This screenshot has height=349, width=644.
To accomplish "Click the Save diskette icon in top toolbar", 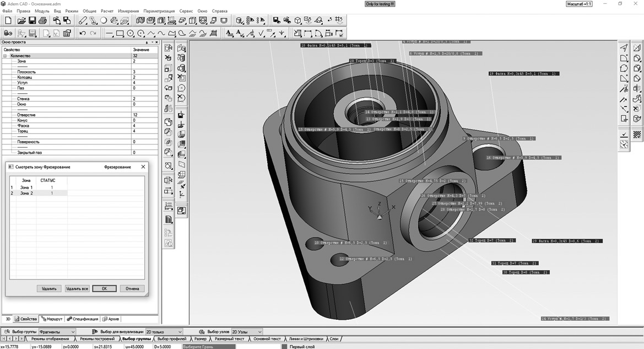I will pos(33,20).
